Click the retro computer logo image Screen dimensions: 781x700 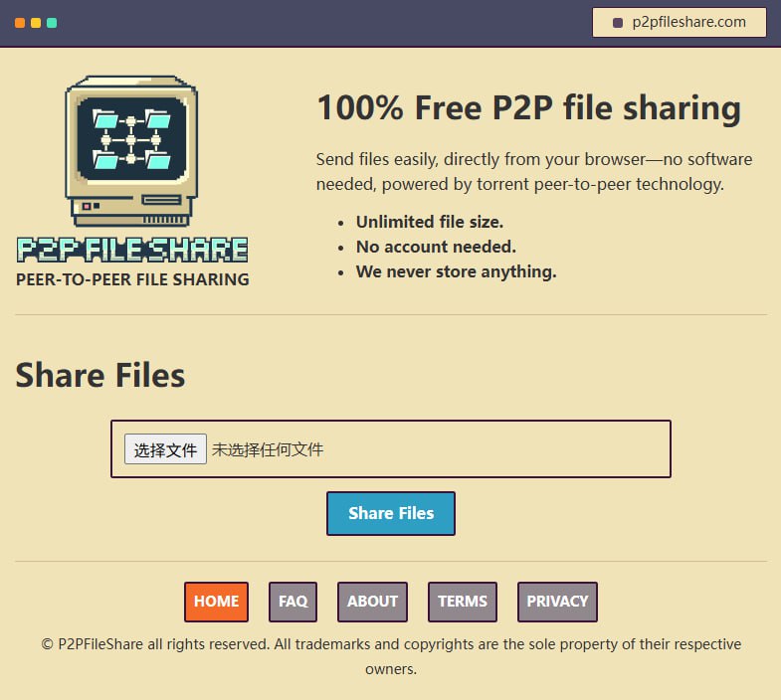(x=131, y=151)
